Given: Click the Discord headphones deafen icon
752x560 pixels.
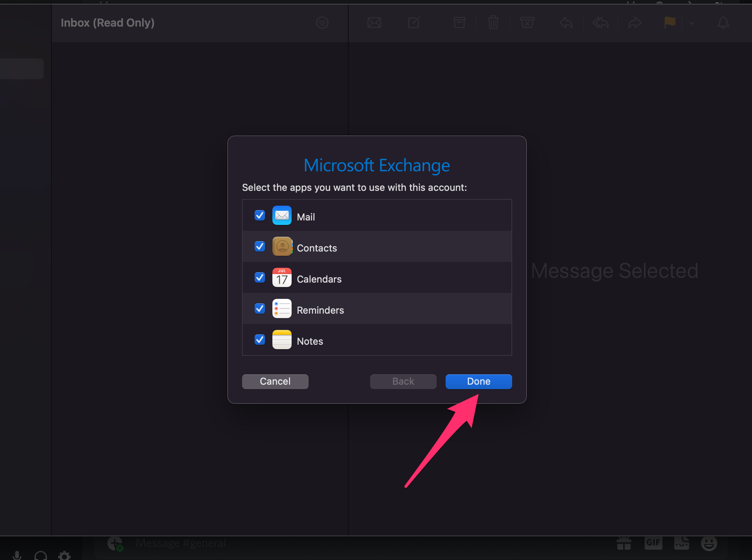Looking at the screenshot, I should 41,556.
